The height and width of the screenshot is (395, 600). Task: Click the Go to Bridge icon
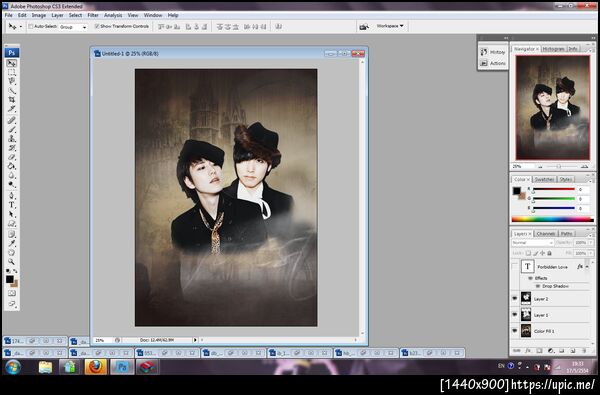pos(364,26)
